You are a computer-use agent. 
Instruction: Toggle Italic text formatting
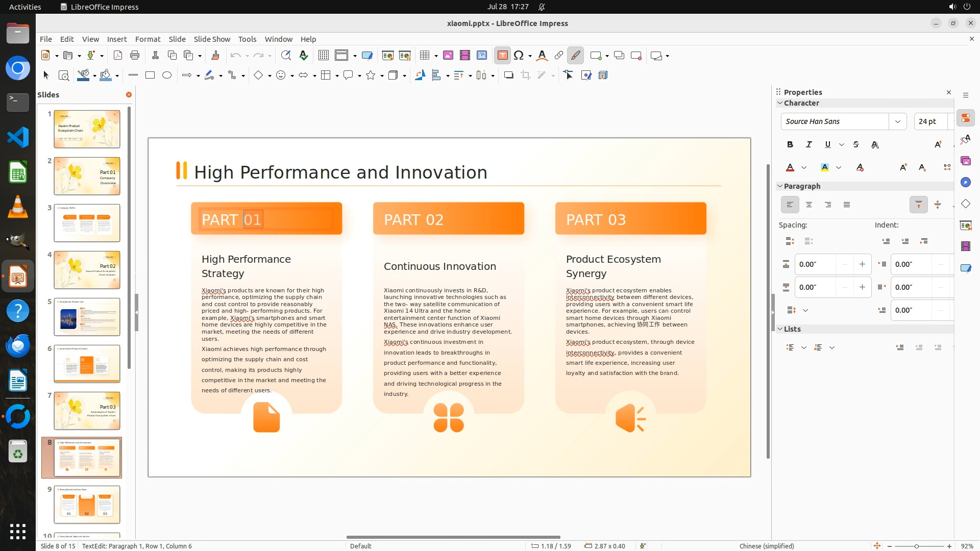tap(808, 145)
